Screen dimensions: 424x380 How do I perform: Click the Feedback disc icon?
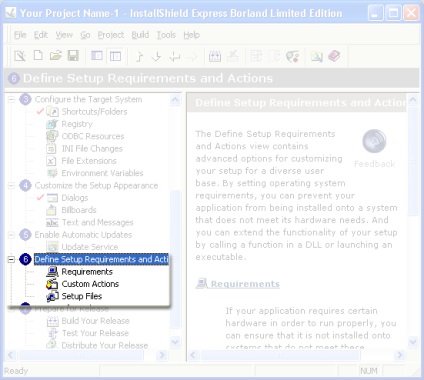tap(374, 141)
